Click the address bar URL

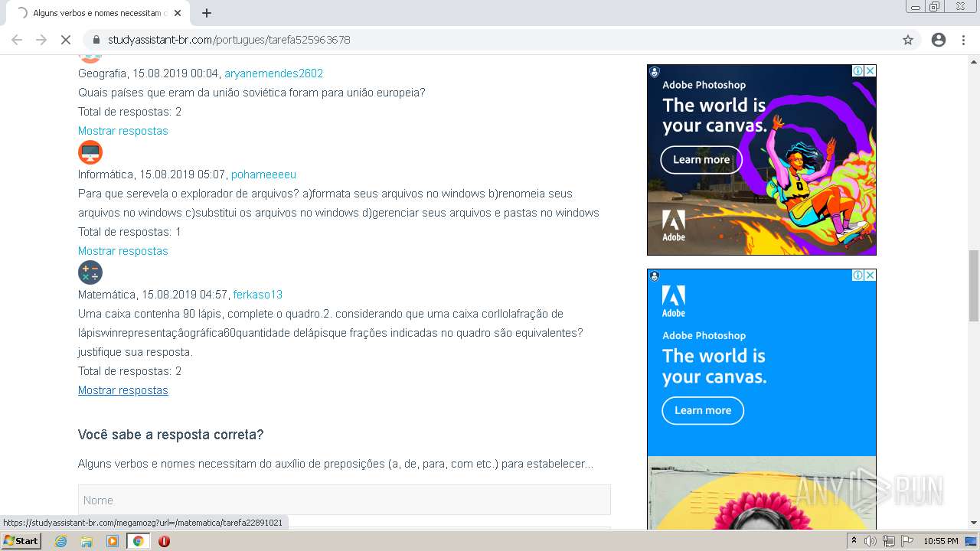229,40
